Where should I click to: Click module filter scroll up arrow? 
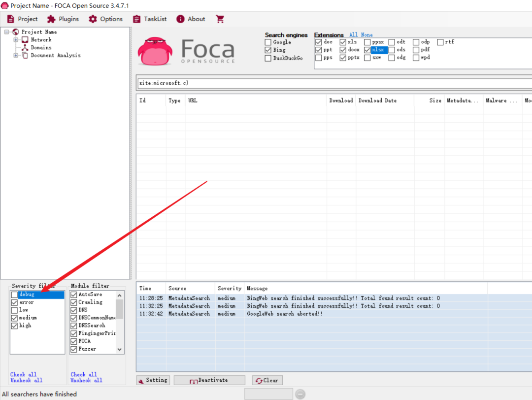pyautogui.click(x=119, y=296)
